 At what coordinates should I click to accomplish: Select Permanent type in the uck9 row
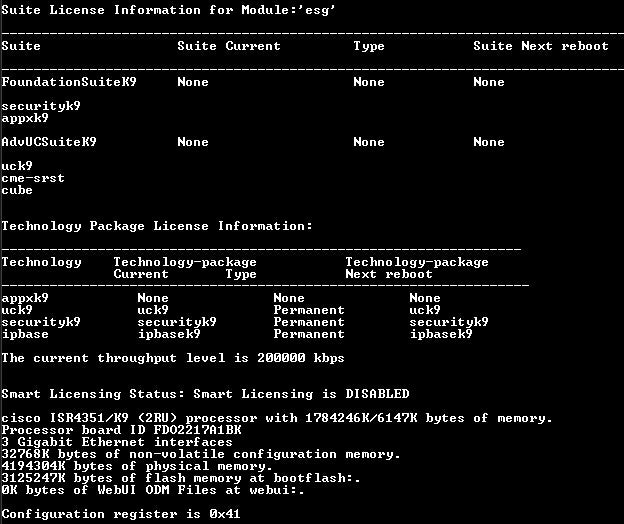309,310
